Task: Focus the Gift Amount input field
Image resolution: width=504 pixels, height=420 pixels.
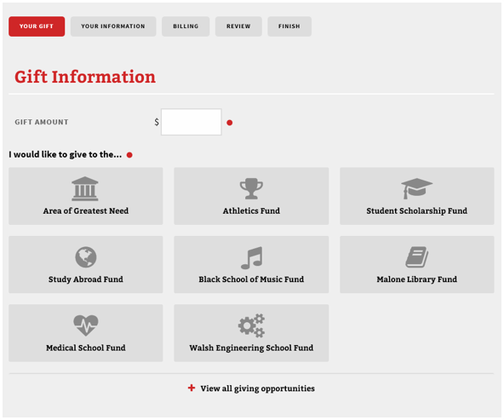Action: click(x=192, y=122)
